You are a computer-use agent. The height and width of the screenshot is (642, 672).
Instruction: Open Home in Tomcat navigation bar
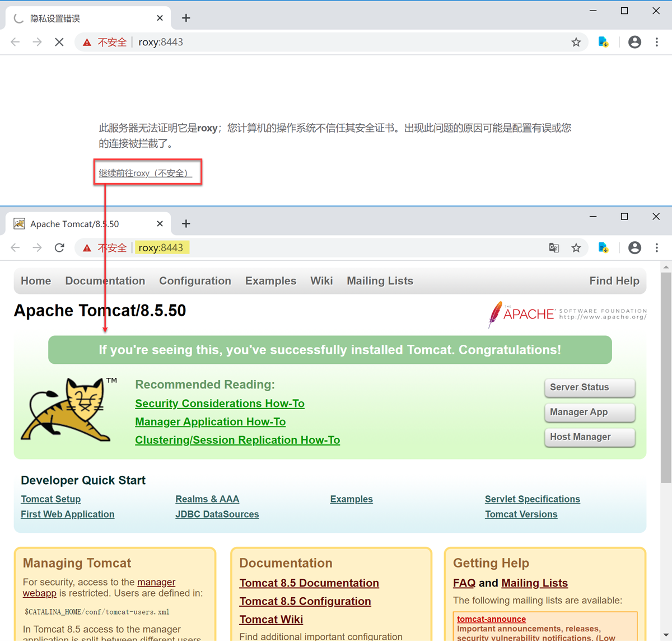tap(36, 281)
